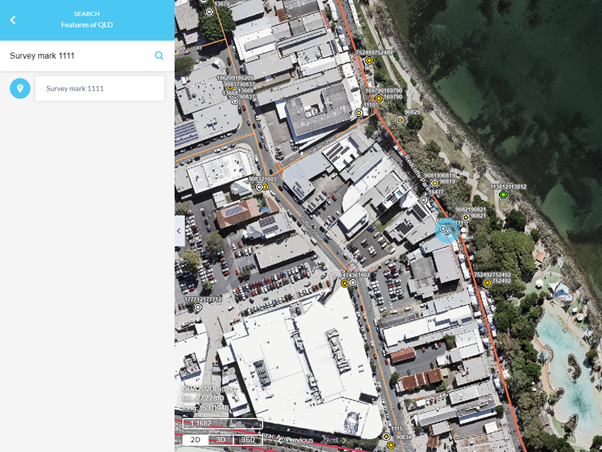Click the map scale box 1:1682

[221, 424]
